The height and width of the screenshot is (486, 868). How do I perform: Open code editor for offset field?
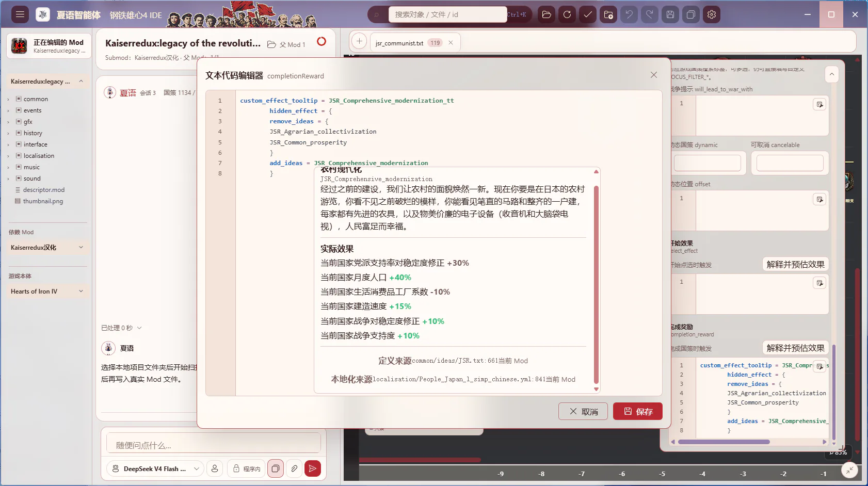pyautogui.click(x=819, y=200)
